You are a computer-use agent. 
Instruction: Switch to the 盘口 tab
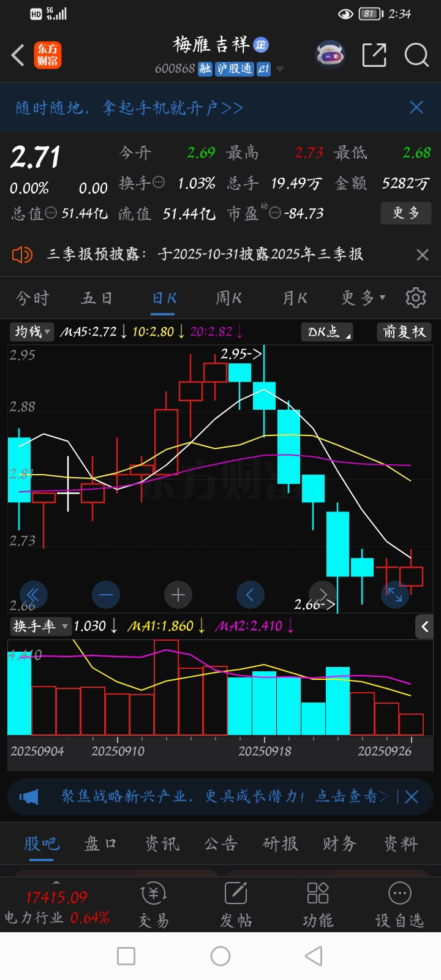click(100, 843)
